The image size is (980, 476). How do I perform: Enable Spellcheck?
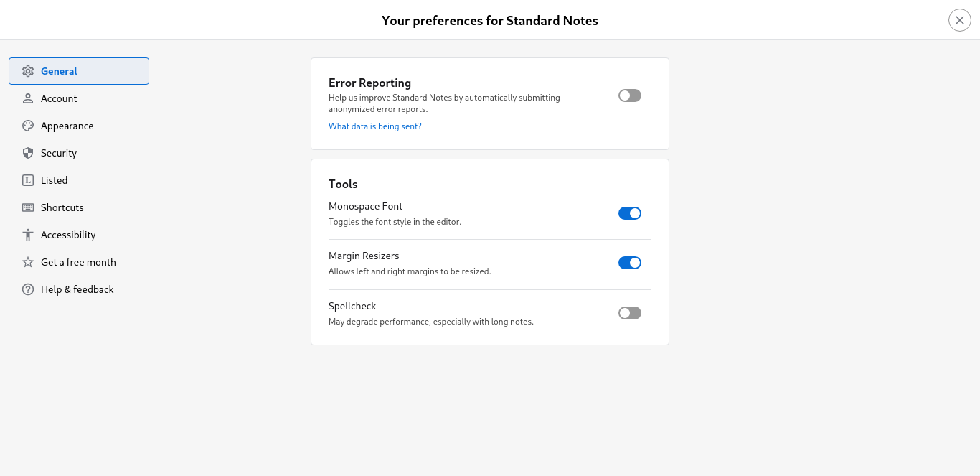pyautogui.click(x=629, y=313)
